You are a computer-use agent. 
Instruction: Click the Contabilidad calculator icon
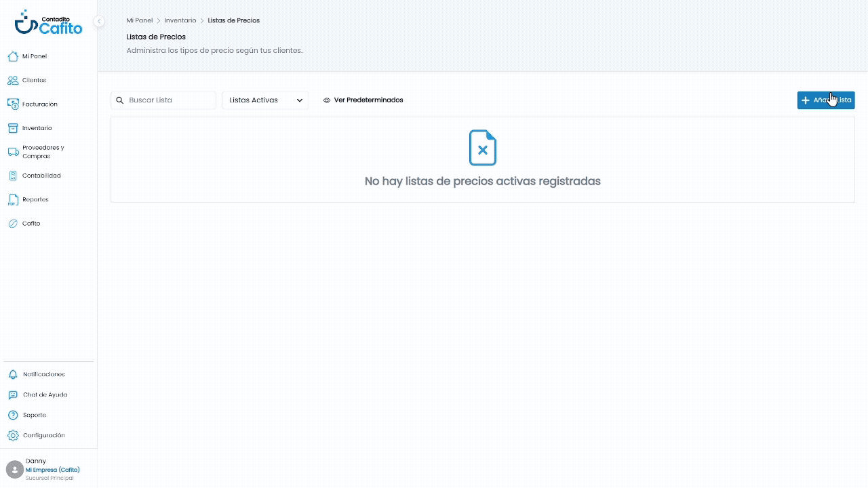[13, 176]
